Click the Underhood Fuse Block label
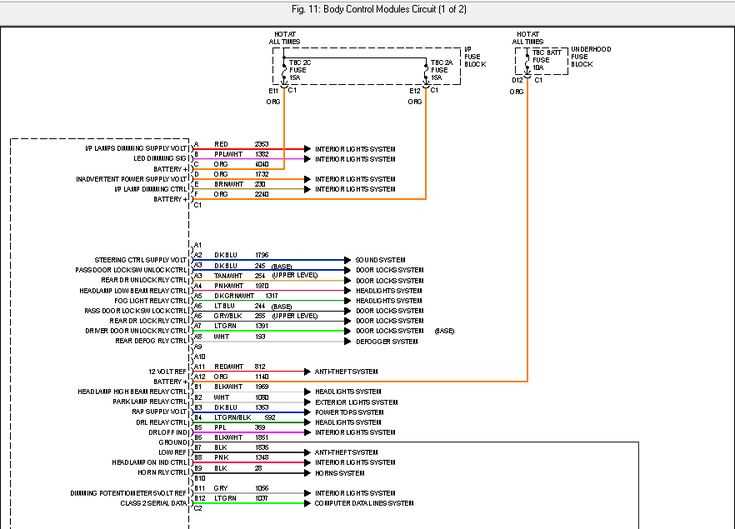 coord(590,57)
